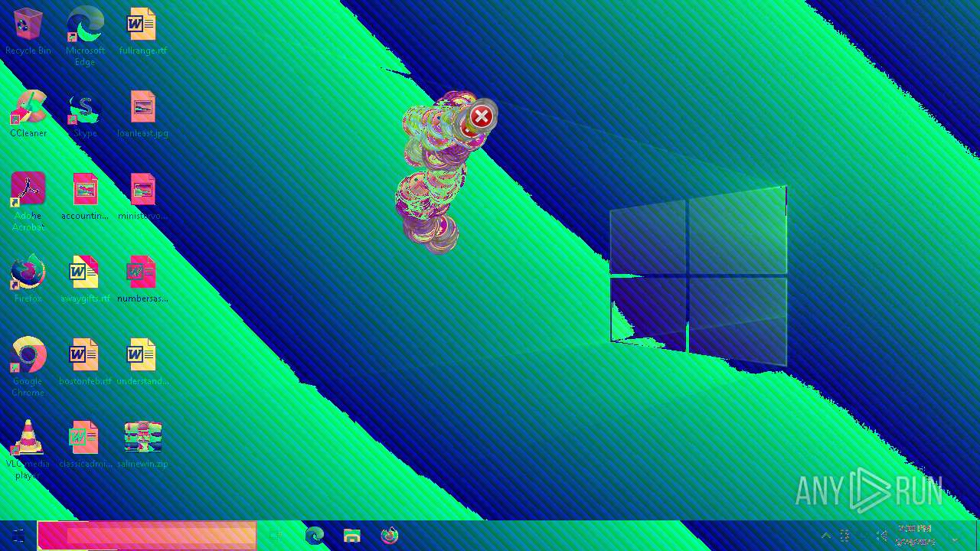Open the Recycle Bin desktop icon
This screenshot has height=551, width=980.
point(28,31)
